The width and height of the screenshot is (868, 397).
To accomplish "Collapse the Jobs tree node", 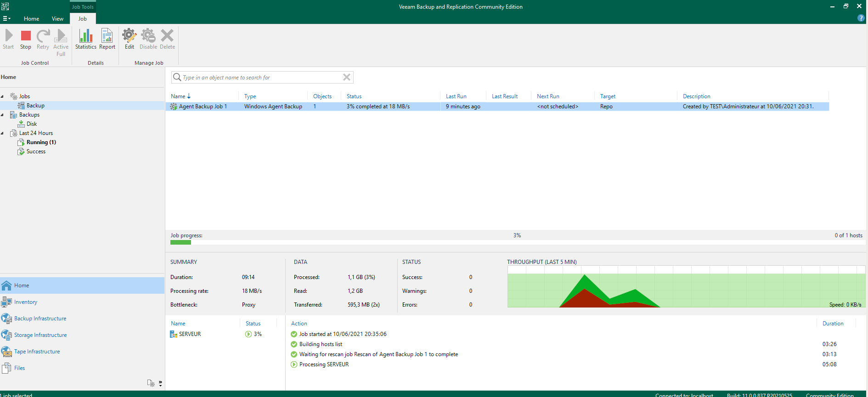I will tap(2, 96).
